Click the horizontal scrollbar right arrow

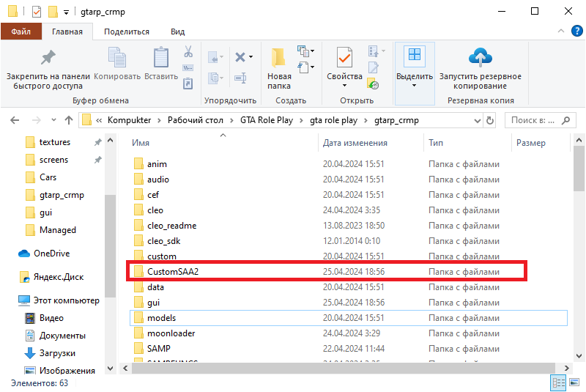[566, 368]
